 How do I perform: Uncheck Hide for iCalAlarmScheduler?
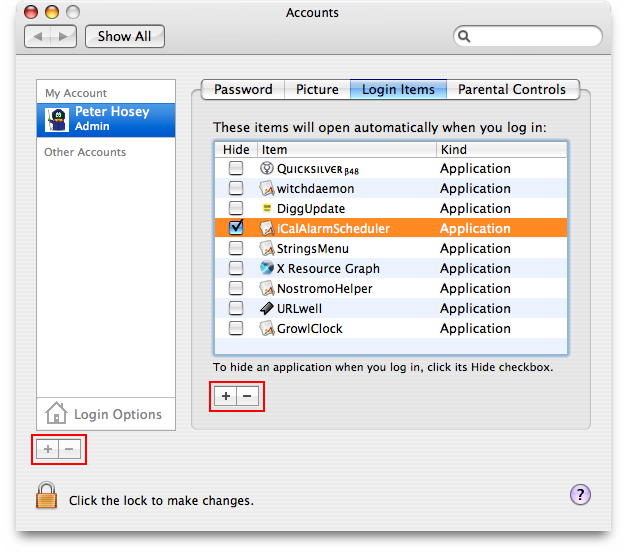[x=236, y=228]
